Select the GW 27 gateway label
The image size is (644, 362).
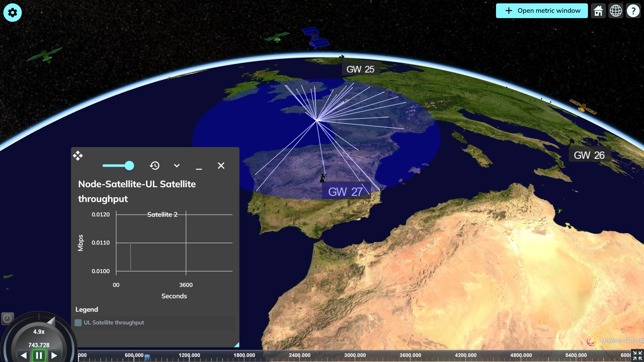coord(345,192)
